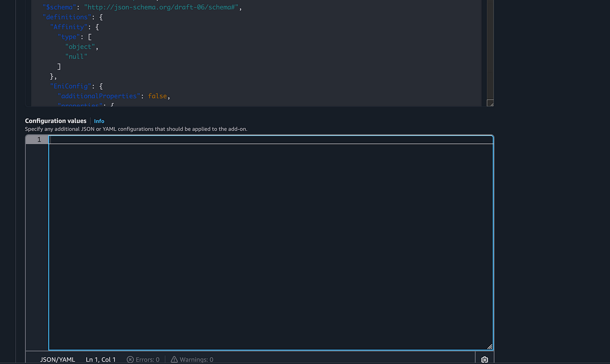Viewport: 610px width, 364px height.
Task: Click the "$schema" key in schema
Action: click(x=59, y=7)
